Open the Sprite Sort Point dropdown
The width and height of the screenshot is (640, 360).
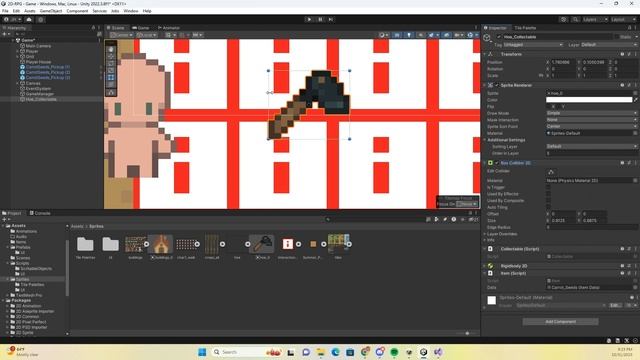(591, 126)
